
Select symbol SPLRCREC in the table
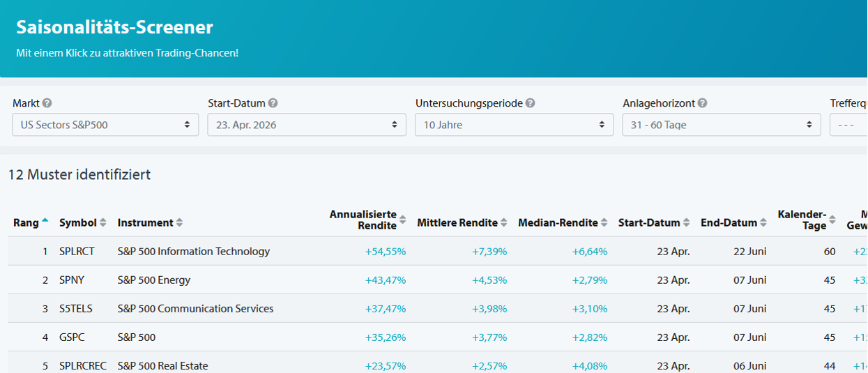click(83, 365)
